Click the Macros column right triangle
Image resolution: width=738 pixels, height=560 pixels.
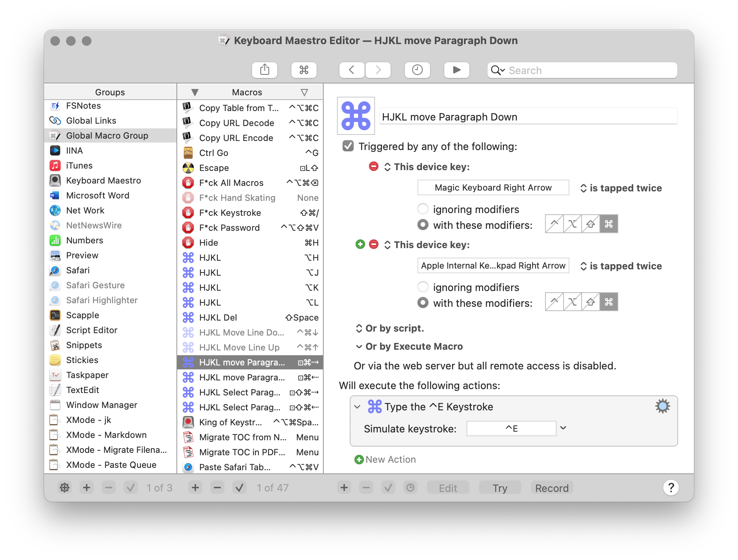click(304, 92)
